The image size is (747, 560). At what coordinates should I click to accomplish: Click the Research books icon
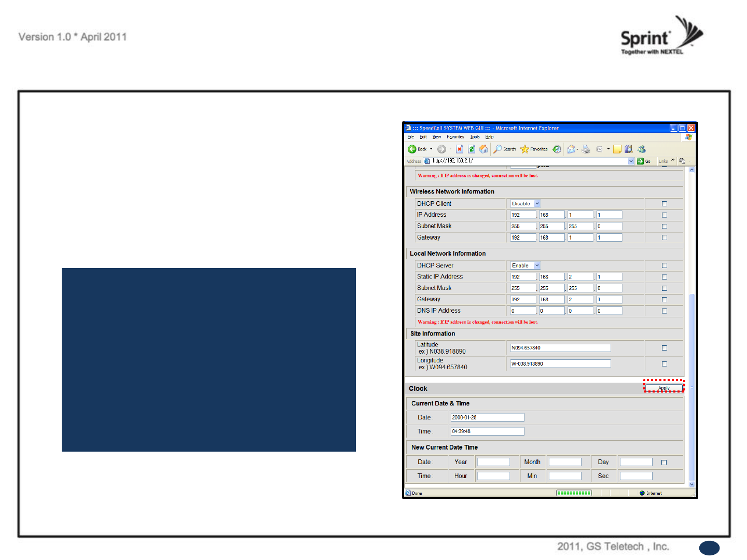(629, 149)
